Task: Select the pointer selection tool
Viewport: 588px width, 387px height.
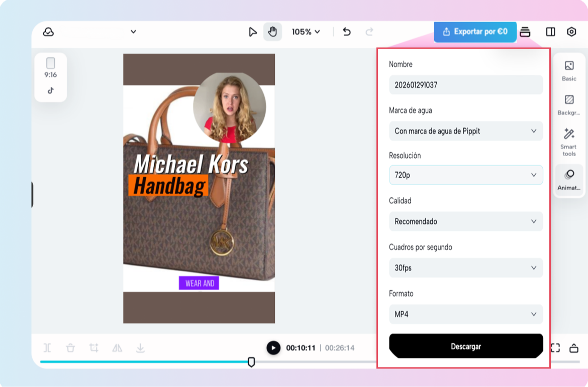Action: [x=253, y=32]
